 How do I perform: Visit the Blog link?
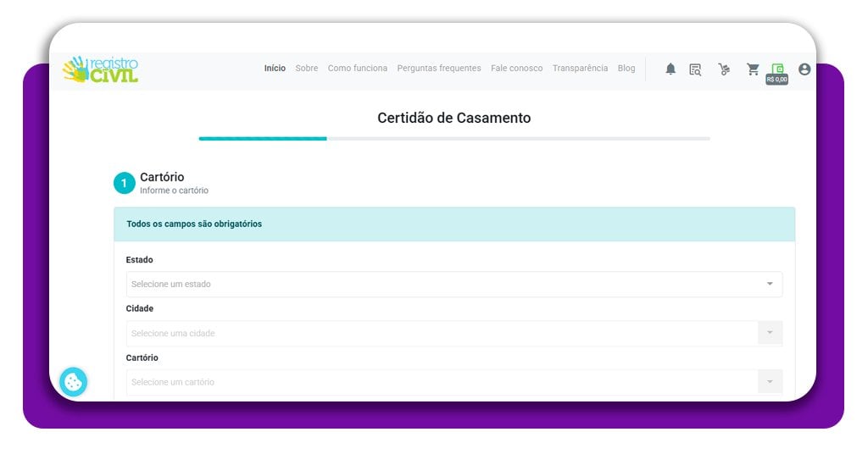626,69
